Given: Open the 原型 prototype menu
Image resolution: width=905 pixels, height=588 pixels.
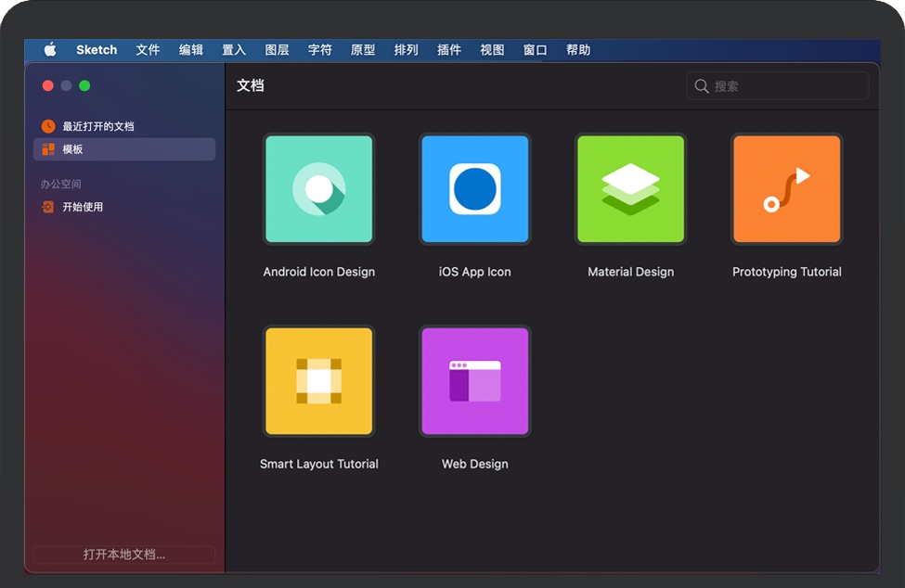Looking at the screenshot, I should coord(363,50).
